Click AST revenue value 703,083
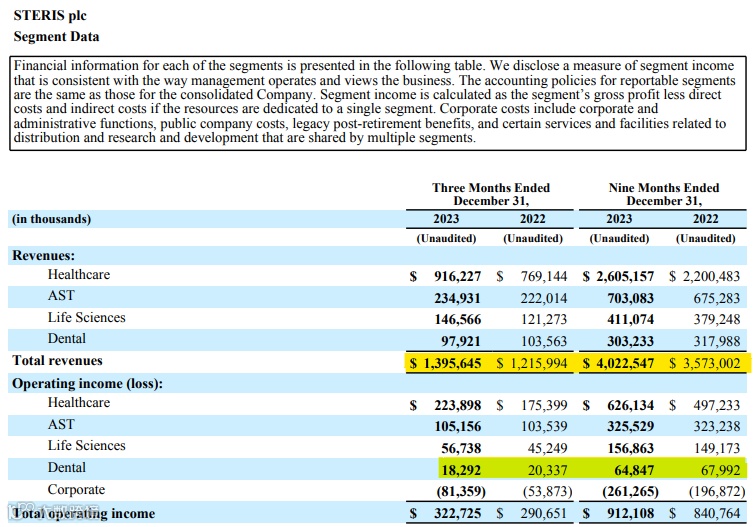This screenshot has height=527, width=754. 630,298
